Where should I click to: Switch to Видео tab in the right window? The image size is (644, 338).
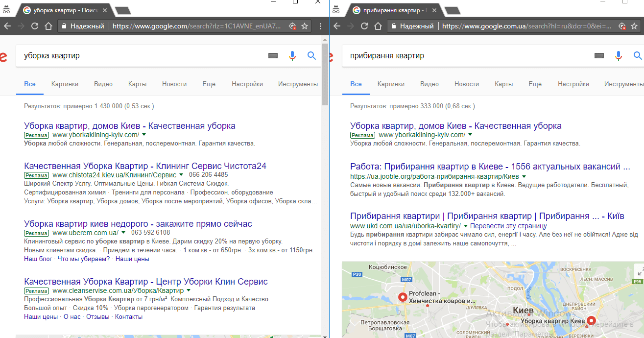point(429,84)
